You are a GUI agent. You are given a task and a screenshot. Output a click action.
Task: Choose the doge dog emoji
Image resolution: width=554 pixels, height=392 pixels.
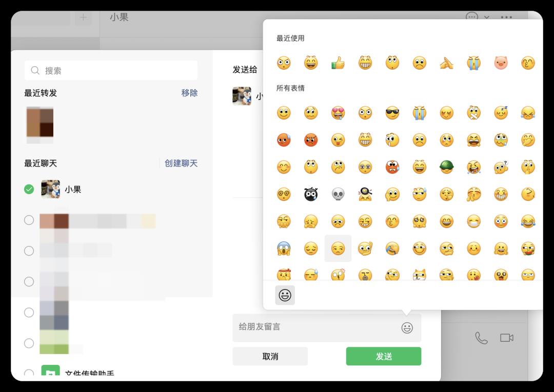point(419,275)
